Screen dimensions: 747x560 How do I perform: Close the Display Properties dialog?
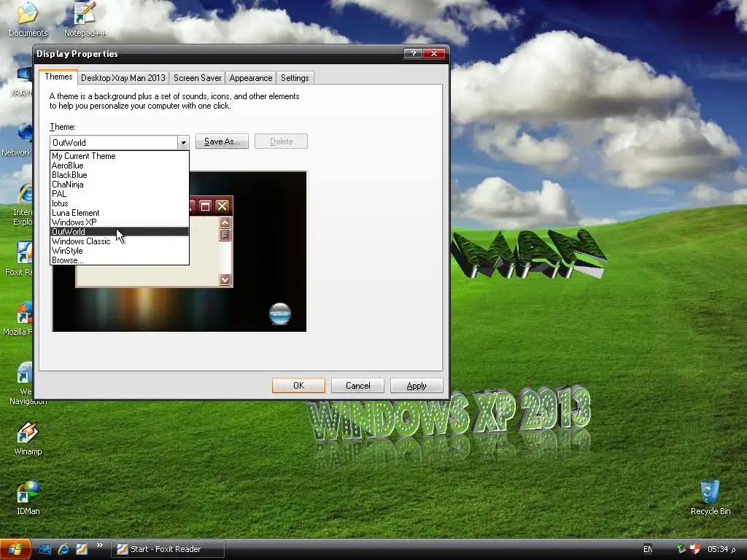434,53
